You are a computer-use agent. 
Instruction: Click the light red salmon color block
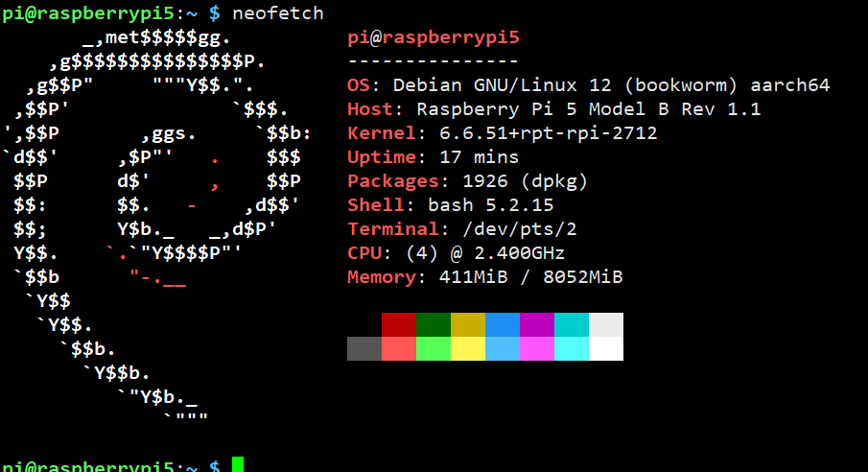[x=399, y=348]
